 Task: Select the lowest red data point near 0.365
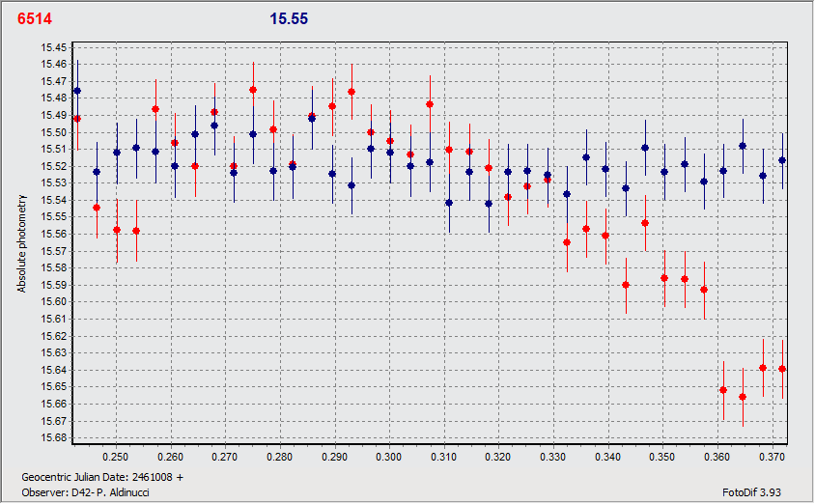pyautogui.click(x=743, y=397)
